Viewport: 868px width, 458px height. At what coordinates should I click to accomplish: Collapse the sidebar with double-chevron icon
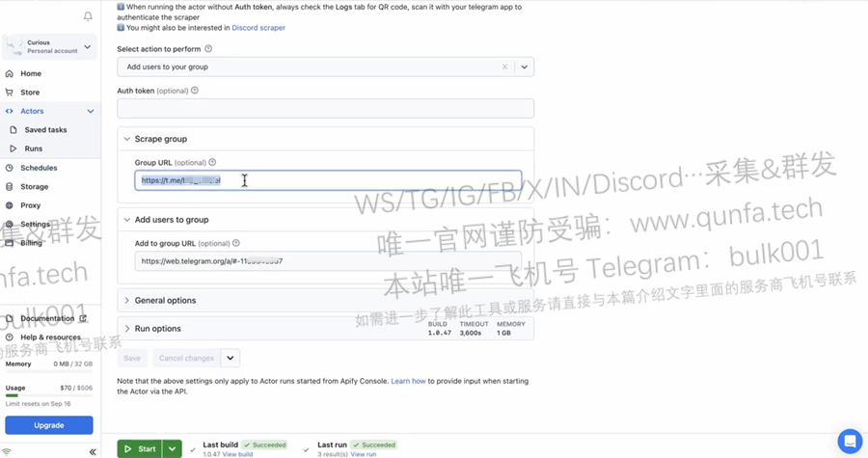93,452
